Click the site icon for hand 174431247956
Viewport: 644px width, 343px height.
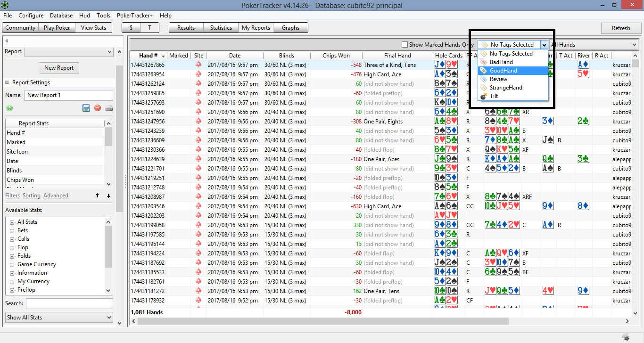coord(198,121)
